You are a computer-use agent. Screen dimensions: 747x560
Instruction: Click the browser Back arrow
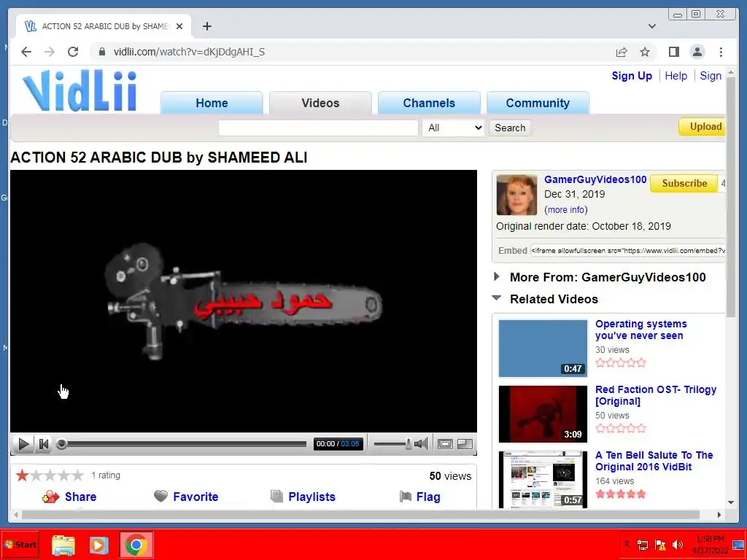coord(26,52)
